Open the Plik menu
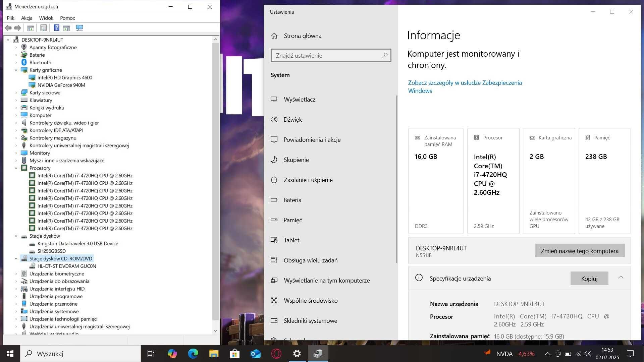This screenshot has width=644, height=362. 11,18
